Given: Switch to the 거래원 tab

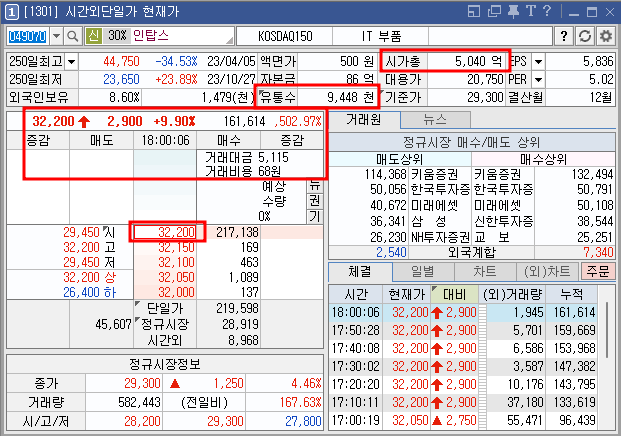Looking at the screenshot, I should (364, 120).
